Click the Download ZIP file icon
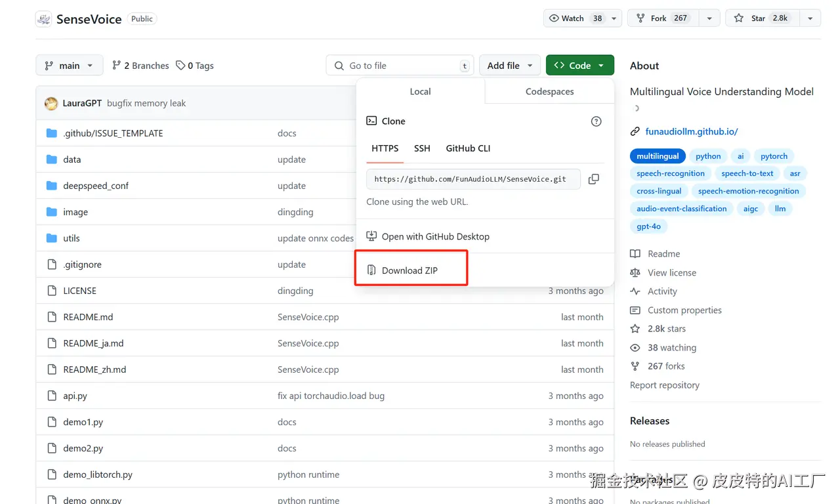Viewport: 840px width, 504px height. tap(371, 270)
